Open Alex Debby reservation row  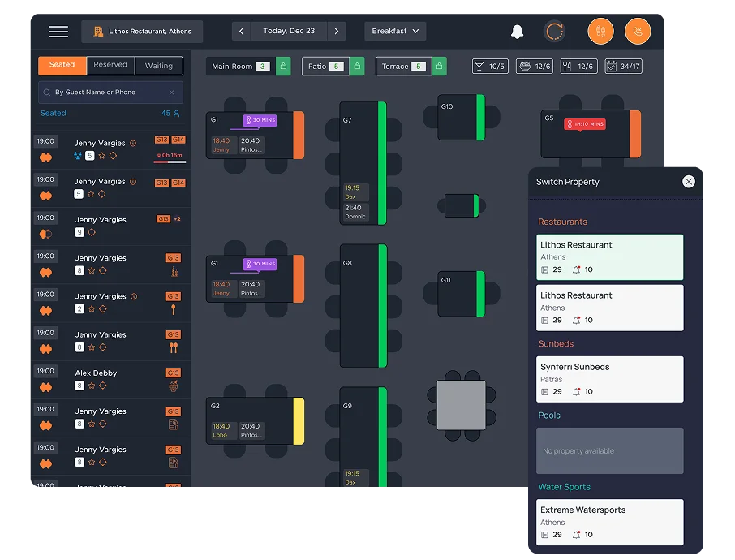(111, 380)
